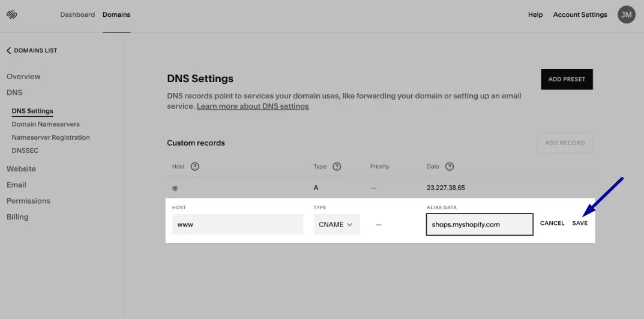Focus the Alias Data field
Screen dimensions: 644x319
pos(480,224)
